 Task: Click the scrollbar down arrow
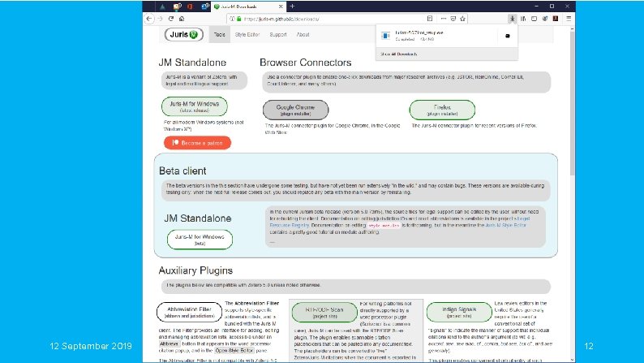click(572, 360)
